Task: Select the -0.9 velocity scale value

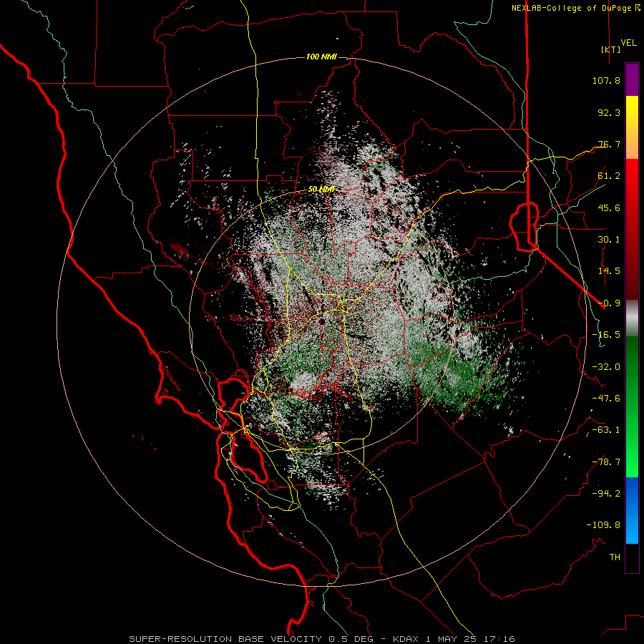Action: (609, 303)
